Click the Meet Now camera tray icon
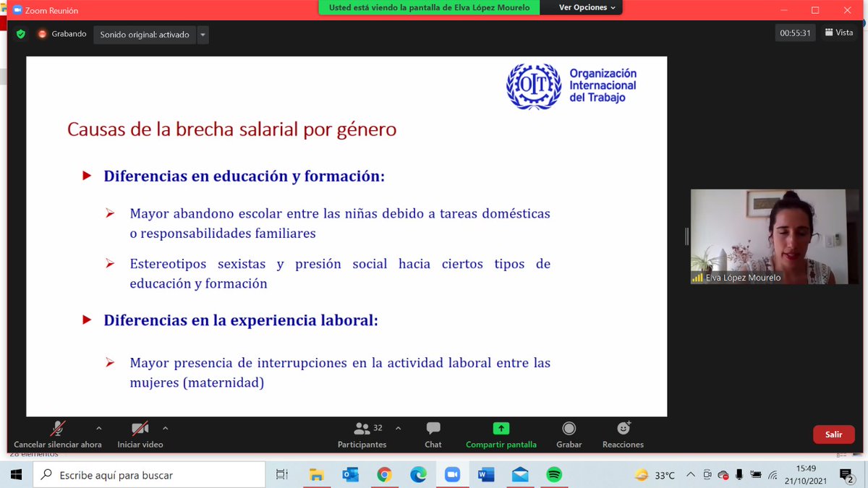Viewport: 868px width, 488px height. click(707, 475)
